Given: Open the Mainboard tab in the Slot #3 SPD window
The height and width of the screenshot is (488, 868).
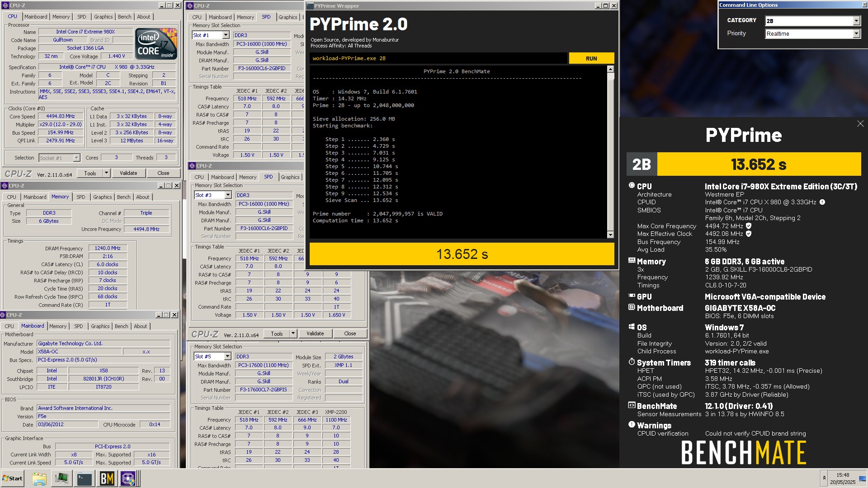Looking at the screenshot, I should [x=222, y=177].
